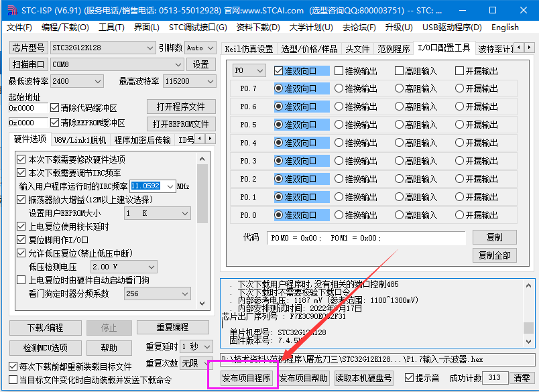The width and height of the screenshot is (539, 392).
Task: Open the STC调试接口(G) menu
Action: tap(198, 27)
